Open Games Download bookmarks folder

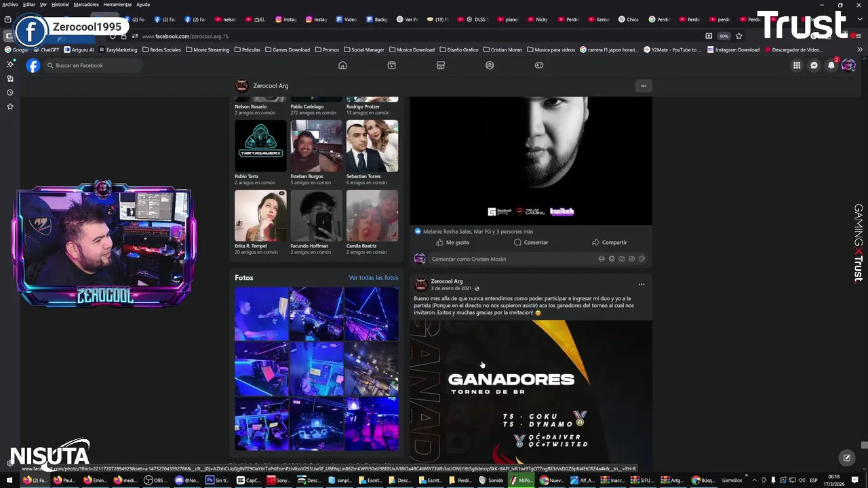pos(287,49)
